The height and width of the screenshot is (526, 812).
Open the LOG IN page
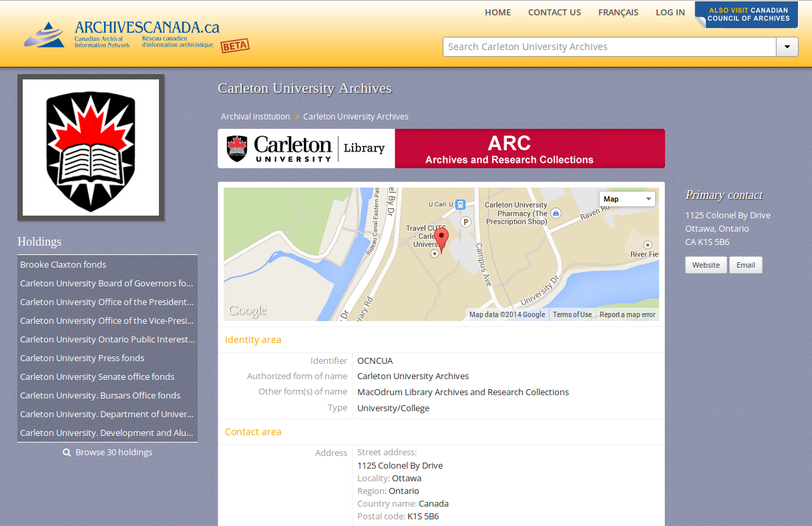[670, 12]
